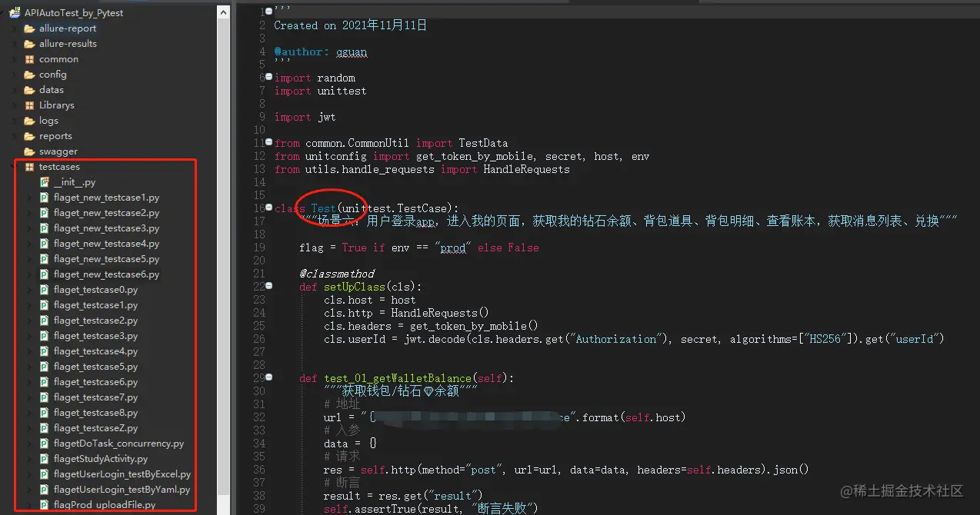Viewport: 980px width, 515px height.
Task: Click get_token_by_mobile() call on line 25
Action: [474, 326]
